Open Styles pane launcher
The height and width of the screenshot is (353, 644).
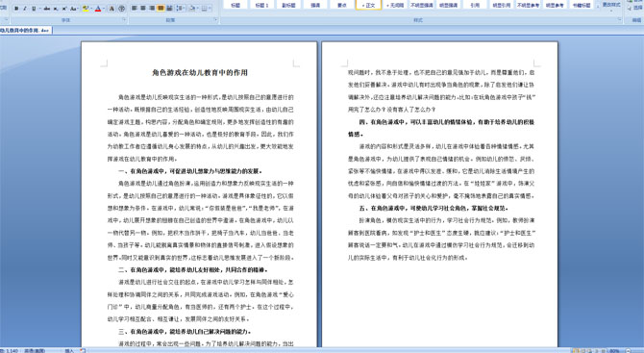(620, 19)
